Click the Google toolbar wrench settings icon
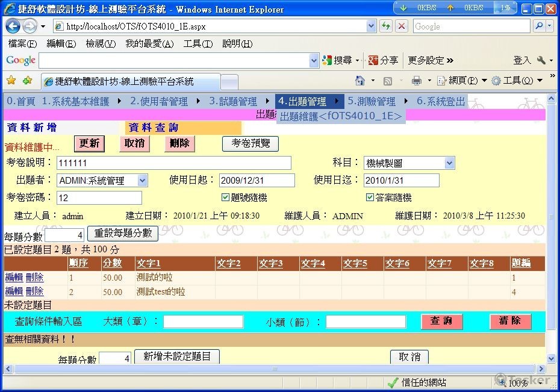 coord(540,60)
